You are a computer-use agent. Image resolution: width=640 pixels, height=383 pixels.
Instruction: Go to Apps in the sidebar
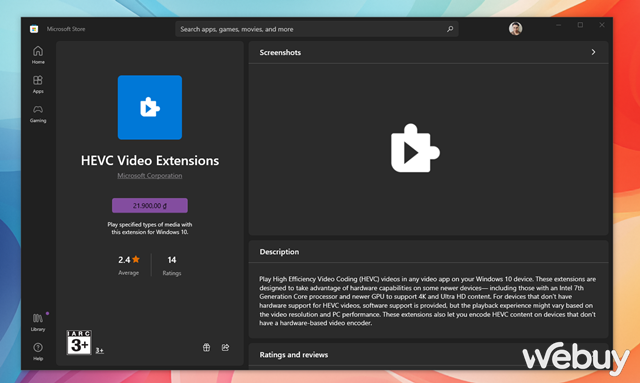coord(38,84)
